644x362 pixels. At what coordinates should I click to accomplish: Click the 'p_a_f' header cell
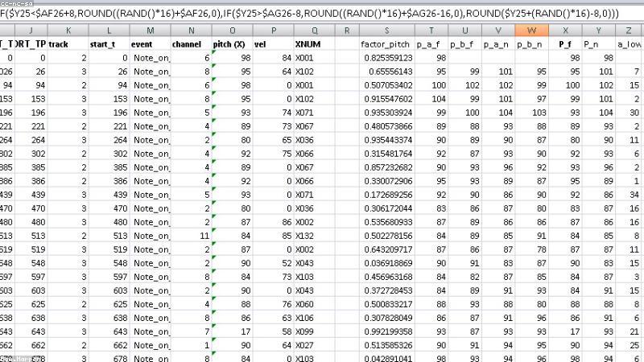pos(431,44)
